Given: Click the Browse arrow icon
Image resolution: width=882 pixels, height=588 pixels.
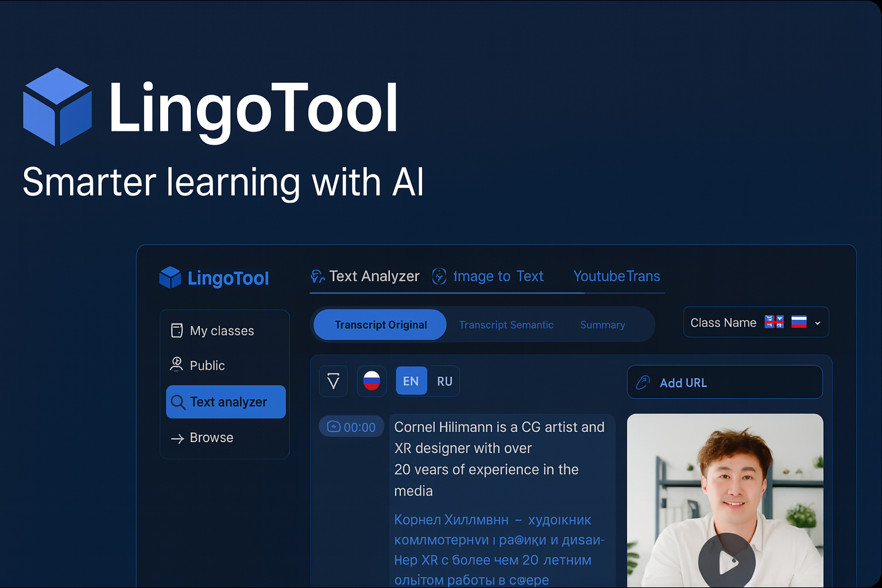Looking at the screenshot, I should 177,438.
